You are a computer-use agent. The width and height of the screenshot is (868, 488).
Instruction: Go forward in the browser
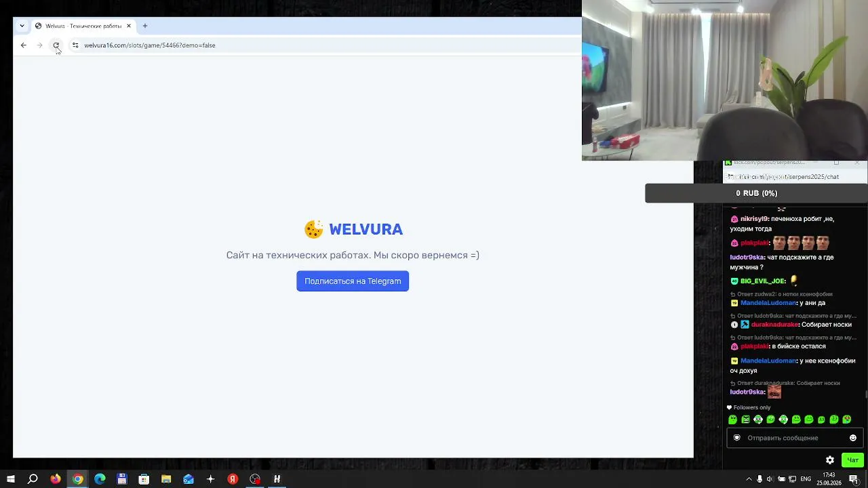click(x=40, y=45)
